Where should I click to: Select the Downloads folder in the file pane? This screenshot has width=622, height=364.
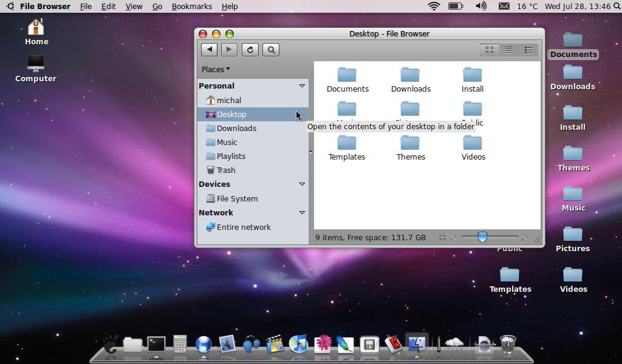pyautogui.click(x=411, y=80)
